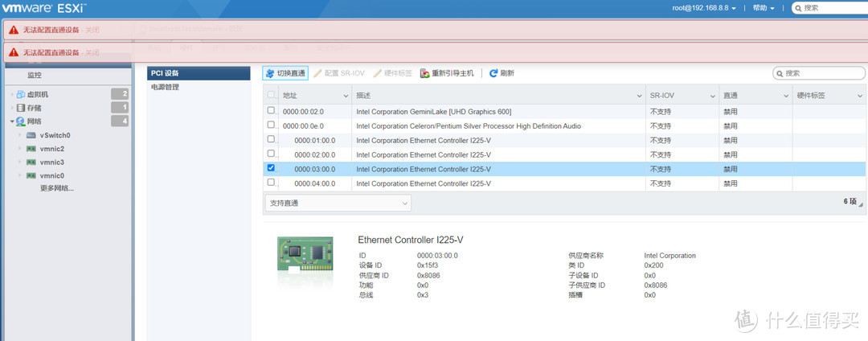Expand the vSwitch0 tree item arrow

20,135
